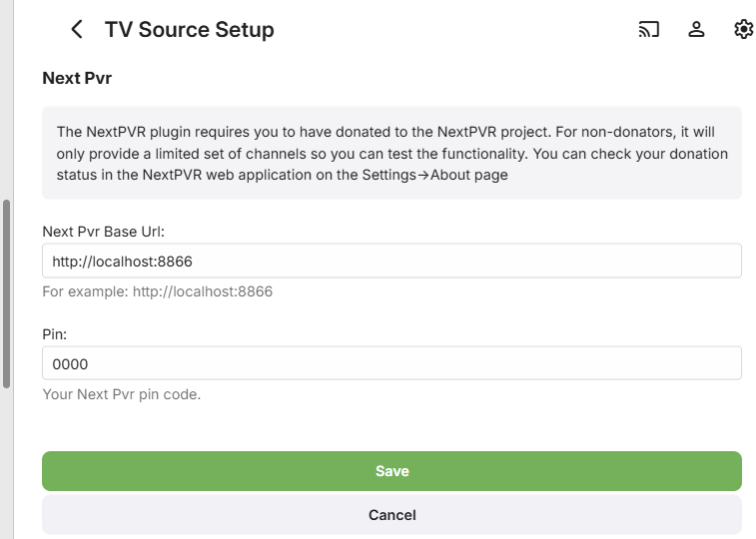Click the 'For example: http://localhost:8866' hint

click(157, 291)
